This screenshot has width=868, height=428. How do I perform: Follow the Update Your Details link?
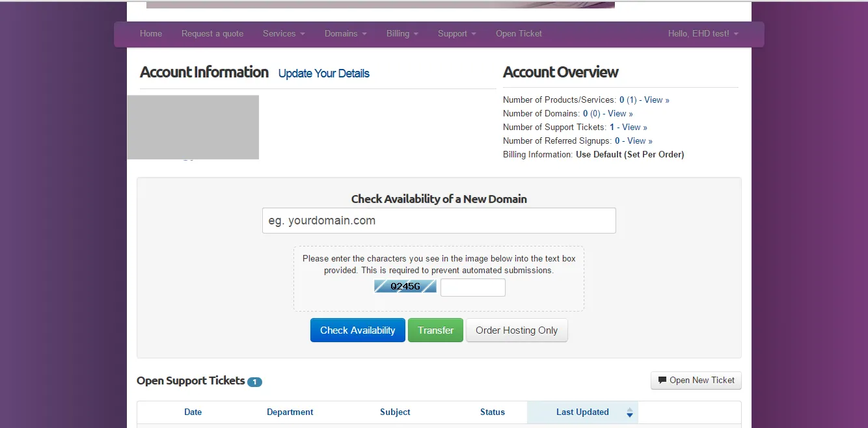coord(324,74)
